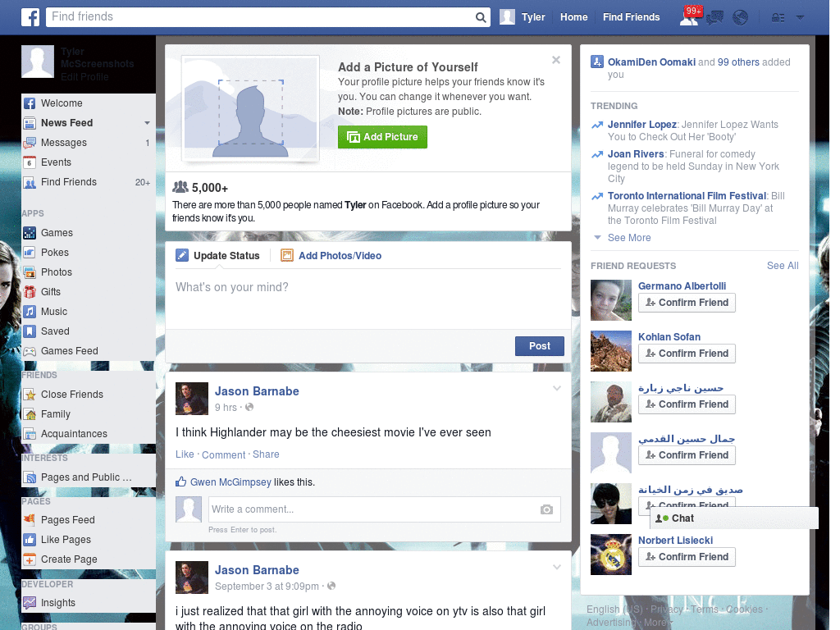Click the Facebook logo icon
840x630 pixels.
30,17
